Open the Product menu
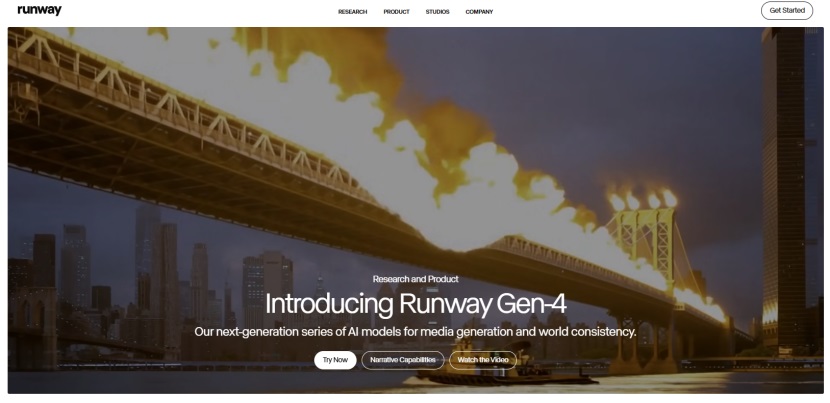 [396, 12]
